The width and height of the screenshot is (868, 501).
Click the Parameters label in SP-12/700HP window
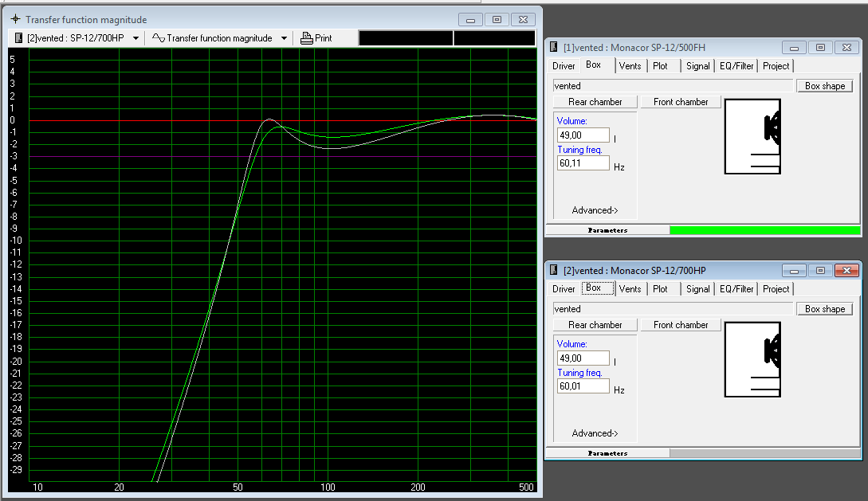(607, 453)
